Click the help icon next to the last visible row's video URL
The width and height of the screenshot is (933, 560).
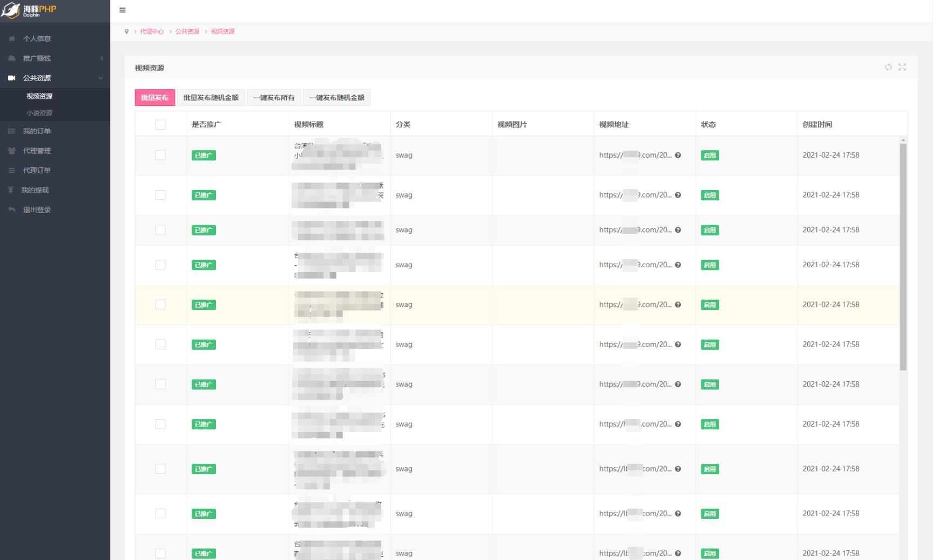(678, 554)
